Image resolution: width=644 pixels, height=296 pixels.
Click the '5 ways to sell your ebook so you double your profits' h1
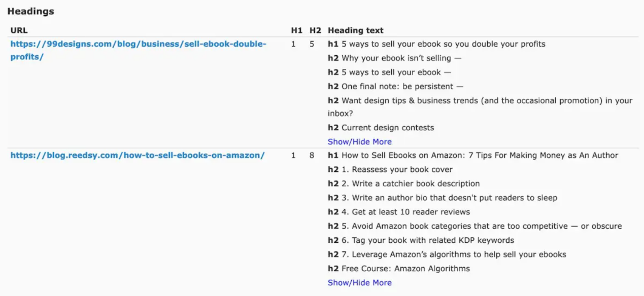443,44
